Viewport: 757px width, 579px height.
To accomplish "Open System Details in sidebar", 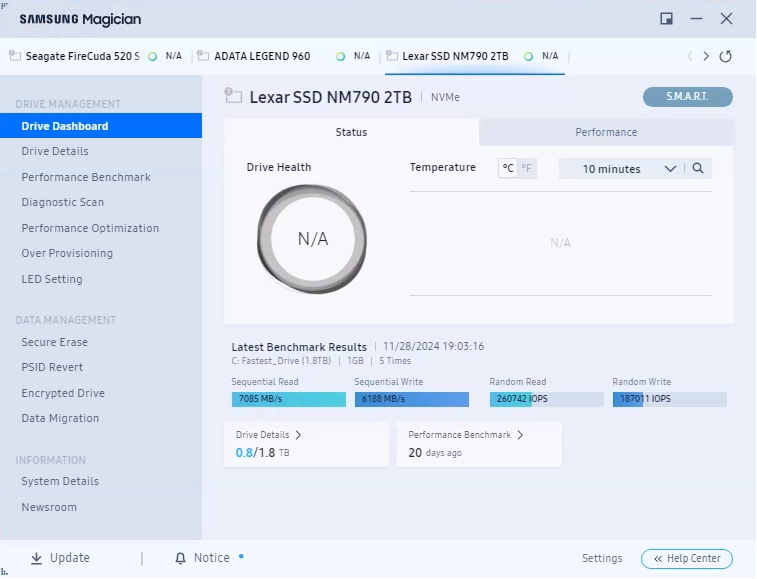I will 60,481.
